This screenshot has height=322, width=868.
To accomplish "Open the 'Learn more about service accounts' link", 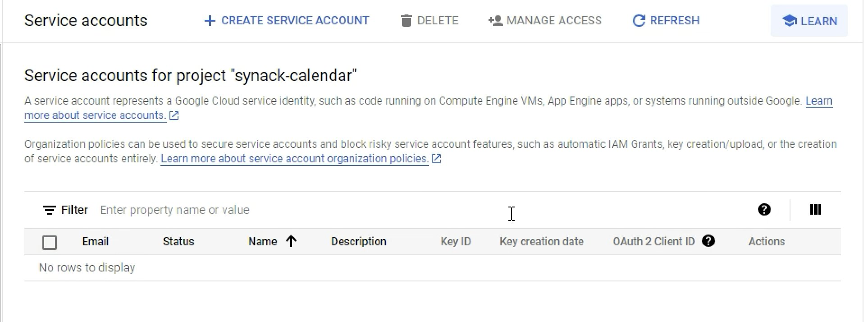I will (95, 115).
